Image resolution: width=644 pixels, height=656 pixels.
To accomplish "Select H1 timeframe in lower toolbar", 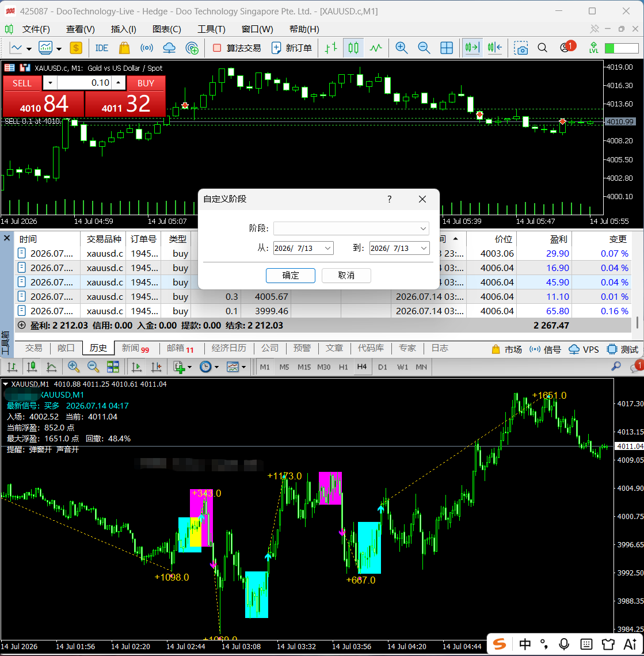I will [x=343, y=367].
